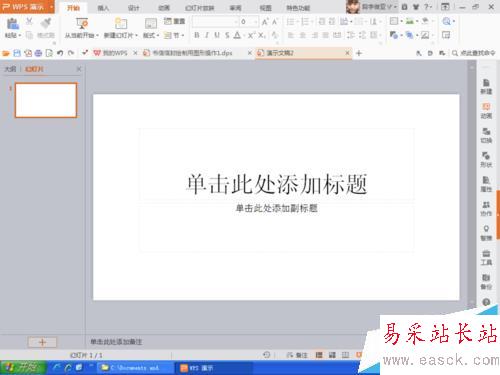Screen dimensions: 500x375
Task: Click the notes area to add notes
Action: pos(116,342)
